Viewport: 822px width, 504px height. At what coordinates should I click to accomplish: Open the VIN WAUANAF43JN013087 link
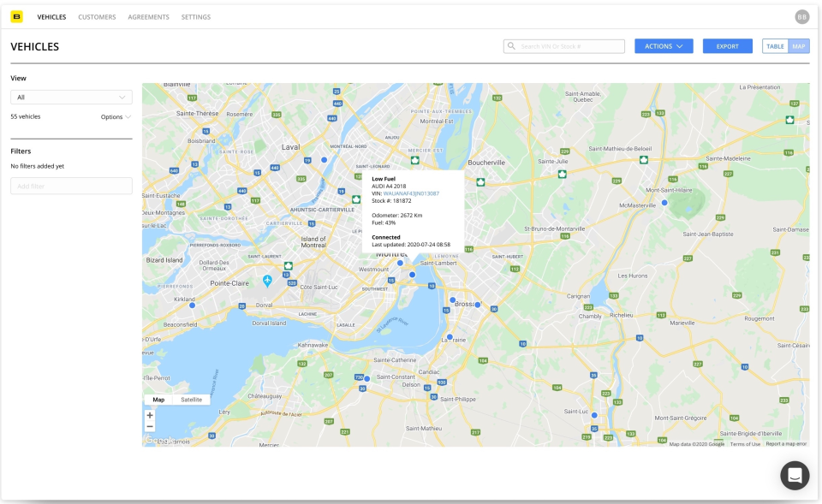(x=411, y=193)
